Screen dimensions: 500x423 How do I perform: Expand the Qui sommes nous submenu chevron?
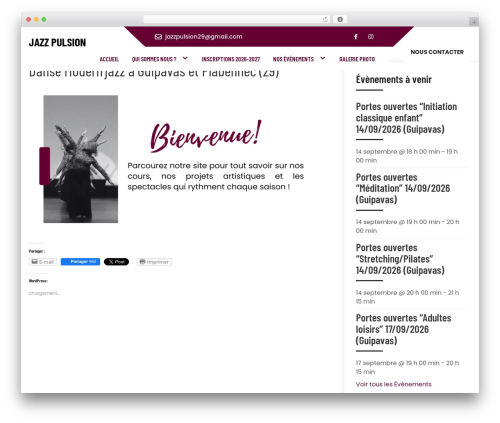tap(185, 58)
